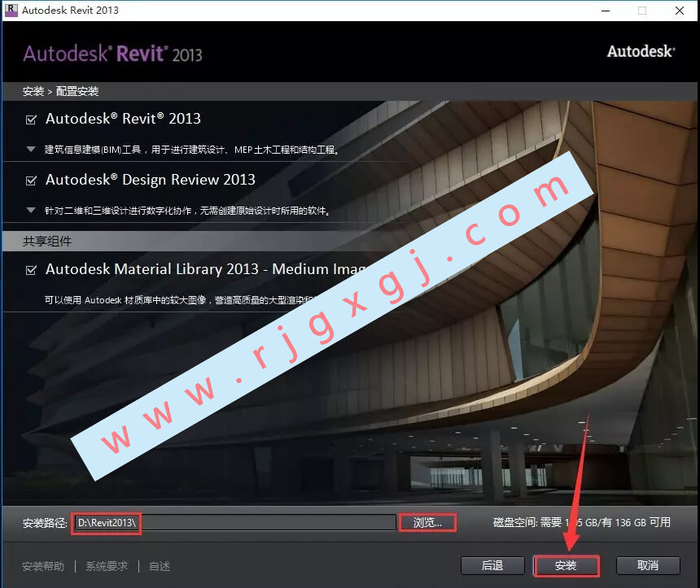Viewport: 700px width, 588px height.
Task: Click the Revit app icon in title bar
Action: 11,10
